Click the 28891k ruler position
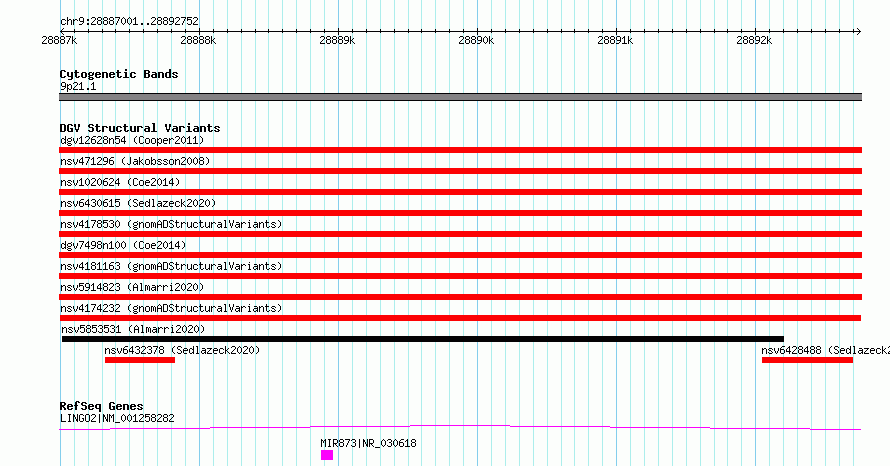 (x=615, y=40)
